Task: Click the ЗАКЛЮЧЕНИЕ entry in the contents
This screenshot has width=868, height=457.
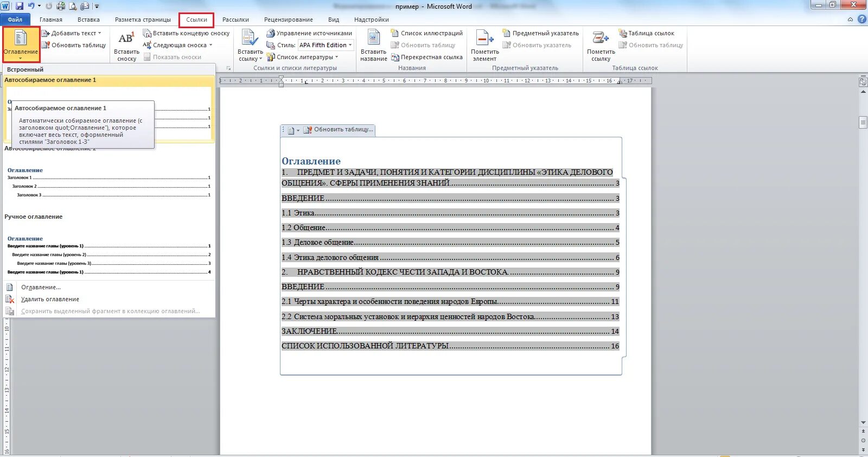Action: tap(450, 331)
